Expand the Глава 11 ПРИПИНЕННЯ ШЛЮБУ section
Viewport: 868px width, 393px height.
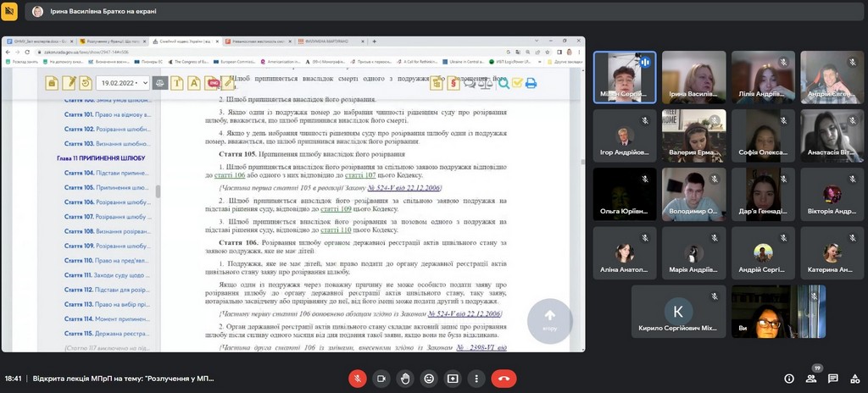point(100,158)
